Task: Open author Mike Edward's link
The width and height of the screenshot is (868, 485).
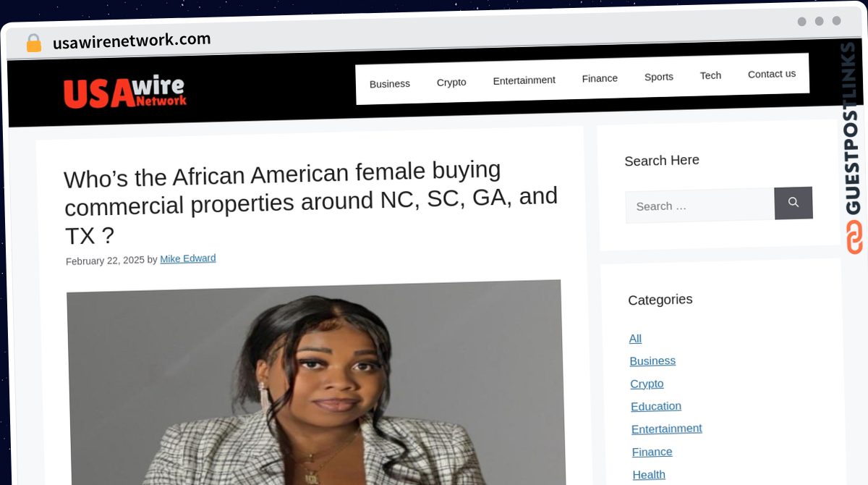Action: [188, 258]
